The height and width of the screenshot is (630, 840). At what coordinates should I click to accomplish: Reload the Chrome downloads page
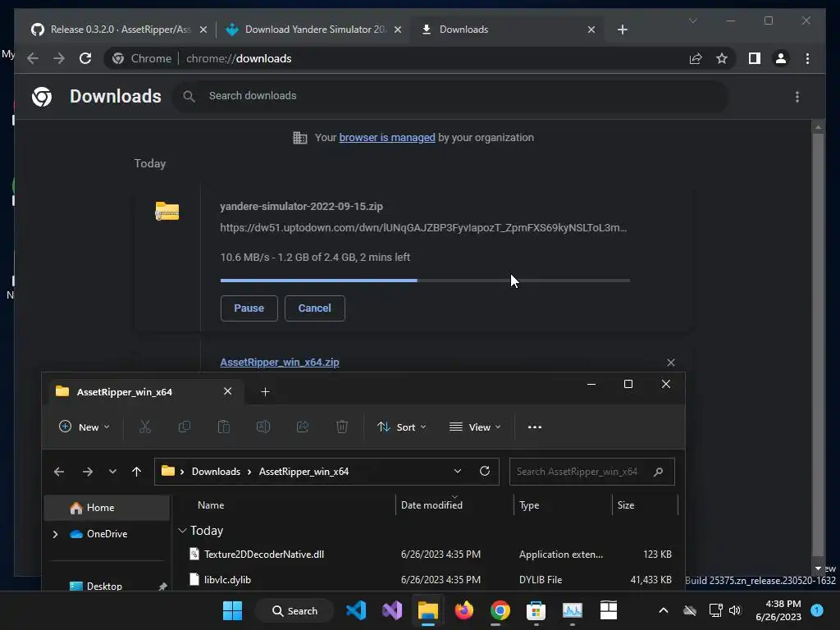point(85,58)
